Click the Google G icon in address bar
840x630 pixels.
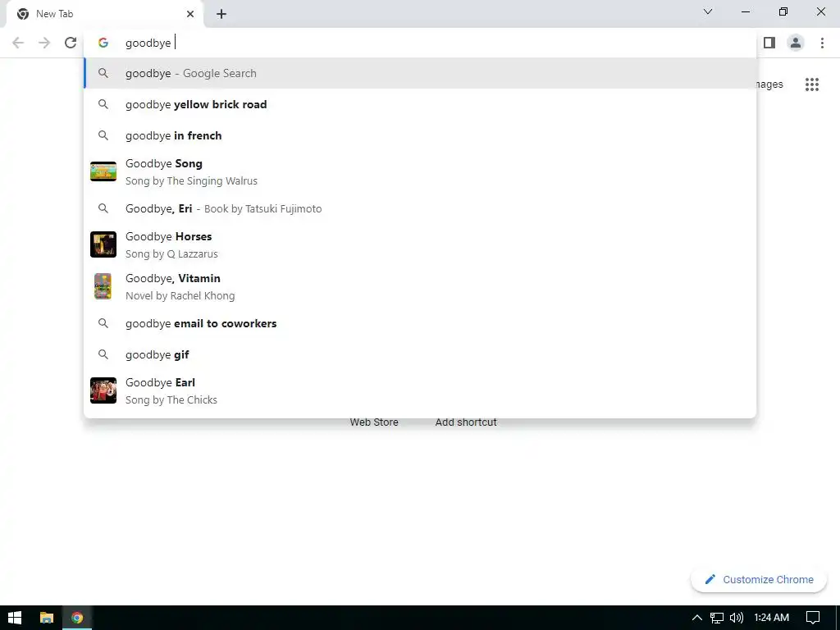103,43
